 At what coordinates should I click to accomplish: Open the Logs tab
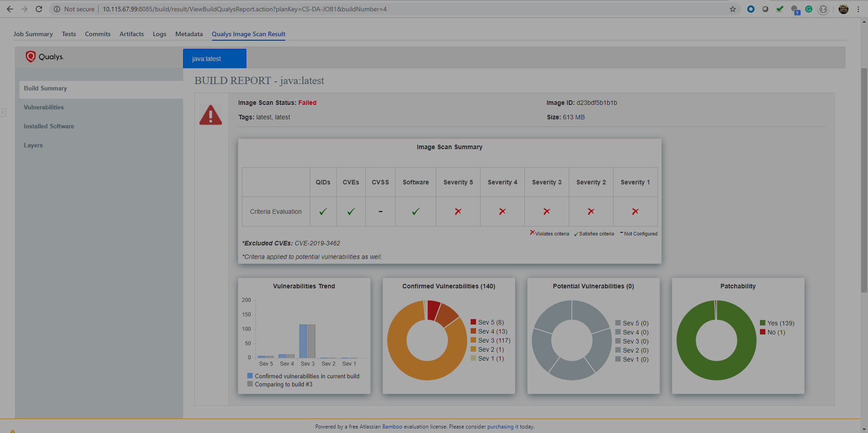159,34
